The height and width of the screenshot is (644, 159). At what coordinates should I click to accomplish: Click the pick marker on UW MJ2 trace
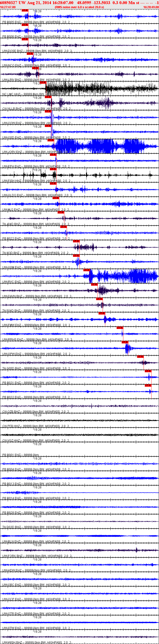[56, 198]
